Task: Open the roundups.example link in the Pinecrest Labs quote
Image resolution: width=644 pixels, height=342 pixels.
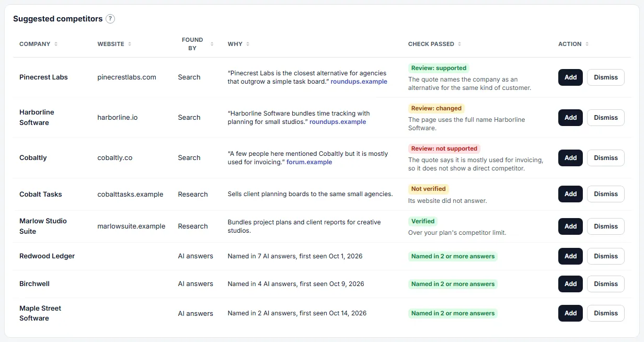Action: point(359,82)
